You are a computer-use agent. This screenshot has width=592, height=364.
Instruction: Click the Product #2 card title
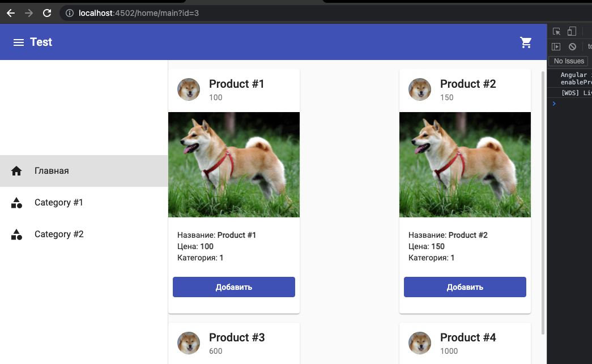[x=468, y=84]
